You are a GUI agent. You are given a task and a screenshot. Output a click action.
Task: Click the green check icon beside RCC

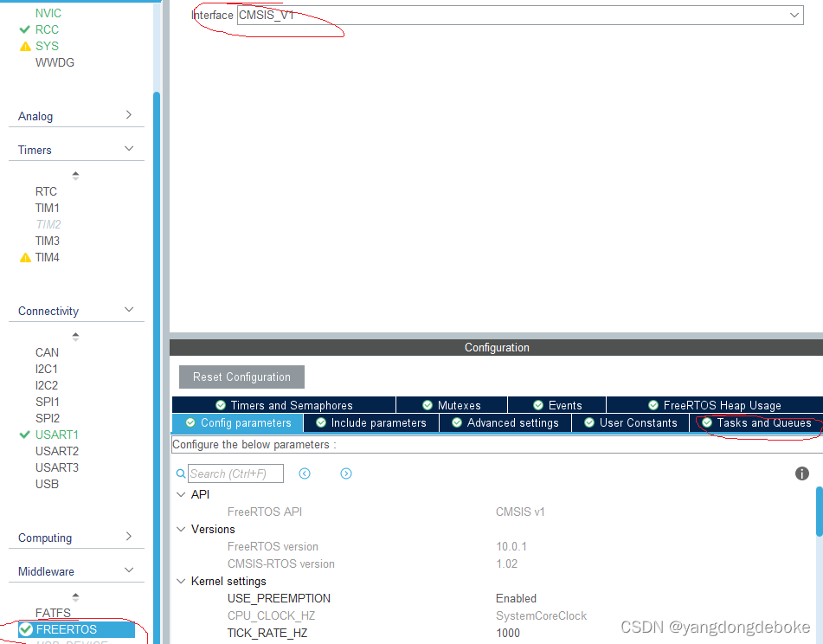(23, 29)
